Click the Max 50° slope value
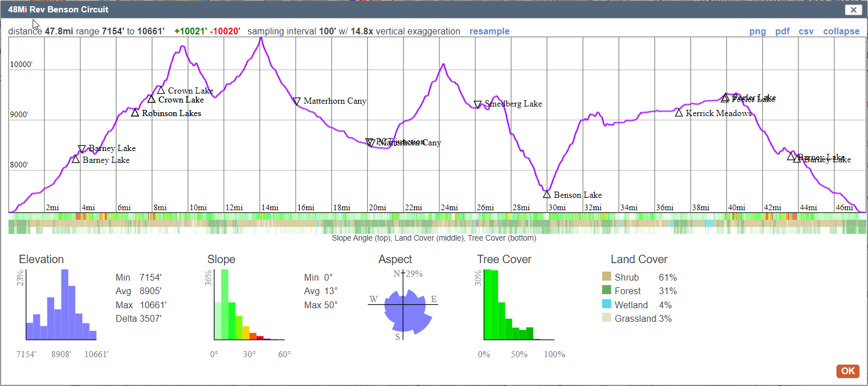Screen dimensions: 868x386 (x=321, y=305)
